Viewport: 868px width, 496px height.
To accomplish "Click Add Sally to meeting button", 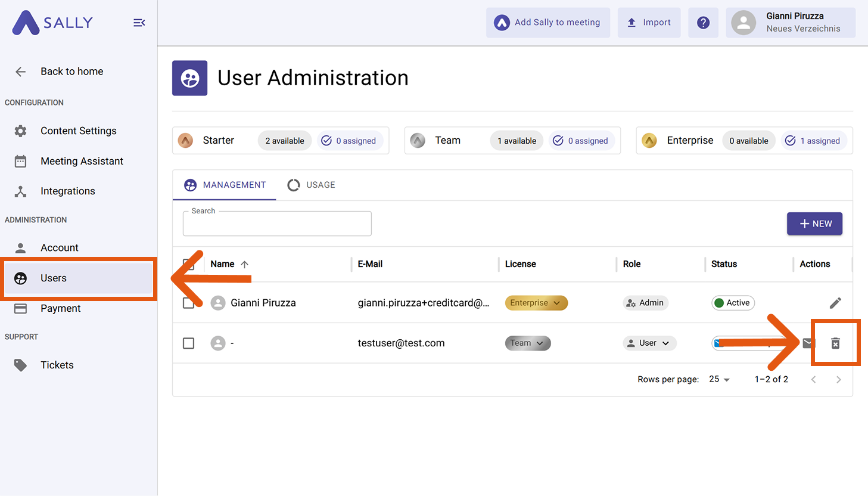I will click(548, 23).
